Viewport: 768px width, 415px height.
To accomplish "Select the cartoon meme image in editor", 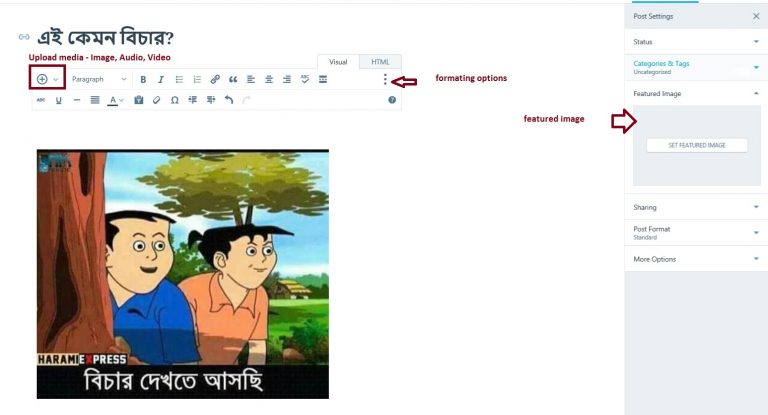I will 183,274.
